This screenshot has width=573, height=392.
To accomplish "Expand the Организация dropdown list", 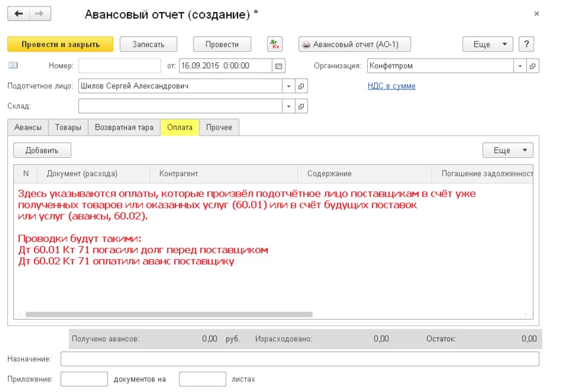I will 520,66.
